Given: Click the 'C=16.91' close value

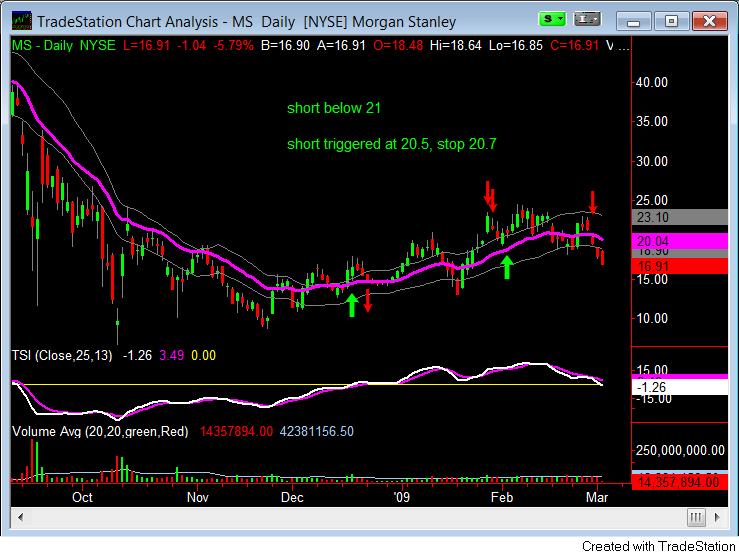Looking at the screenshot, I should (574, 46).
